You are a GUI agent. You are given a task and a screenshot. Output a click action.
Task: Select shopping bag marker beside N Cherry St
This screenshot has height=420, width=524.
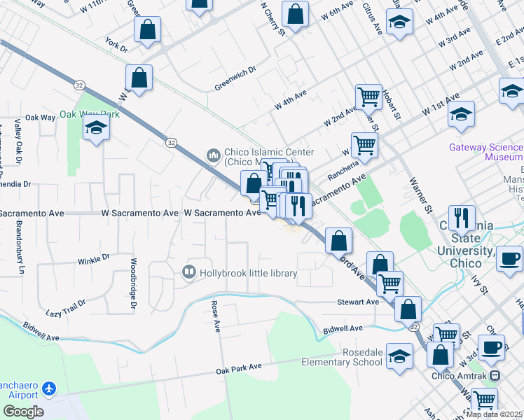[x=295, y=15]
